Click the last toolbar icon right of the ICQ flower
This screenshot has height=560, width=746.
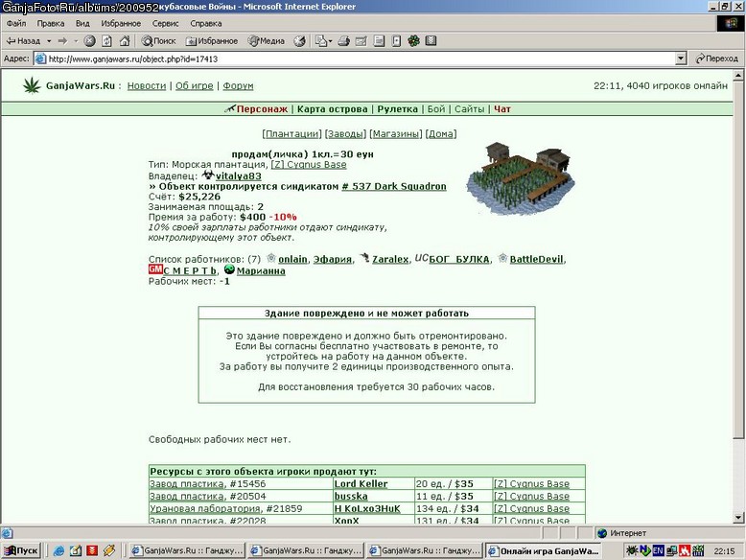pos(431,41)
